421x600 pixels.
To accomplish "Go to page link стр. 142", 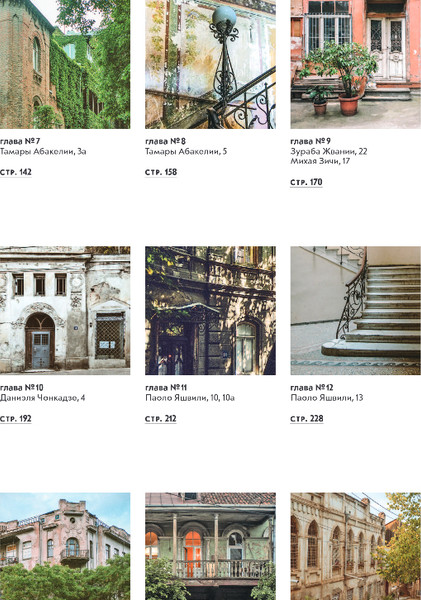I will (x=16, y=172).
